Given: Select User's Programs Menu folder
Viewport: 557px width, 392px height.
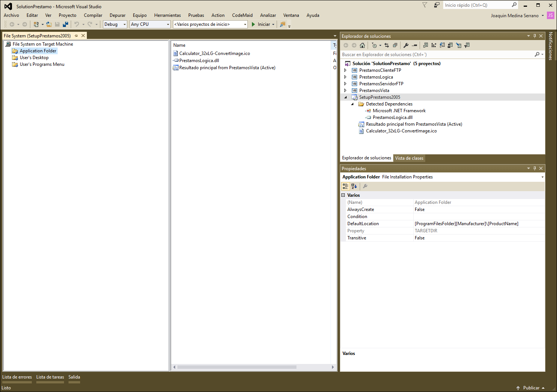Looking at the screenshot, I should click(42, 64).
